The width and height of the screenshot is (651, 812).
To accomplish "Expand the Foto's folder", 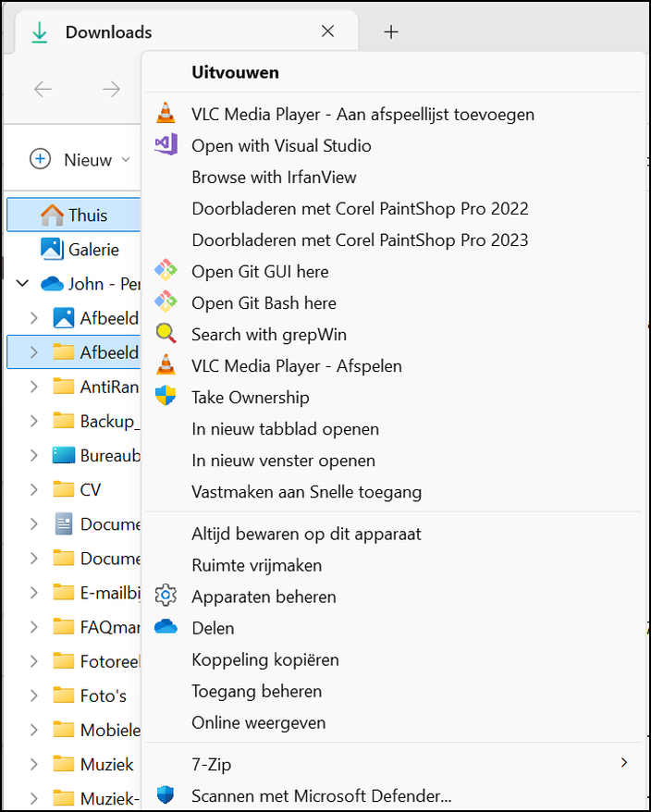I will pos(34,695).
